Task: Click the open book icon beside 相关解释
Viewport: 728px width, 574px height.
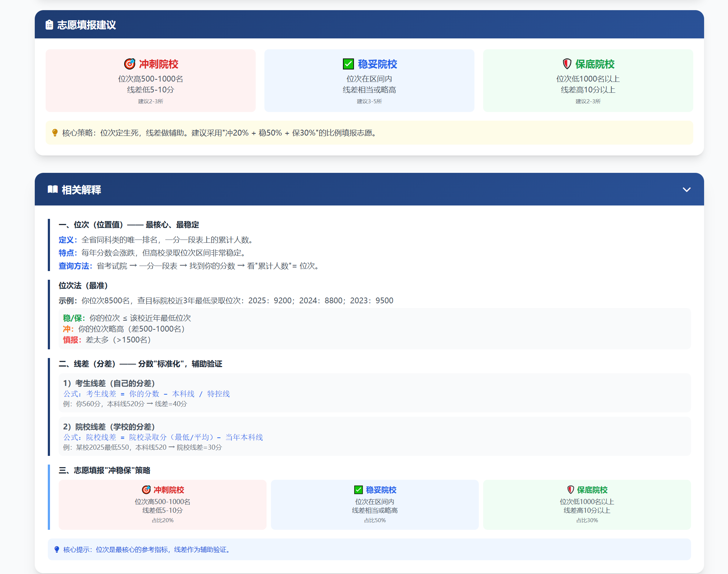Action: point(53,189)
